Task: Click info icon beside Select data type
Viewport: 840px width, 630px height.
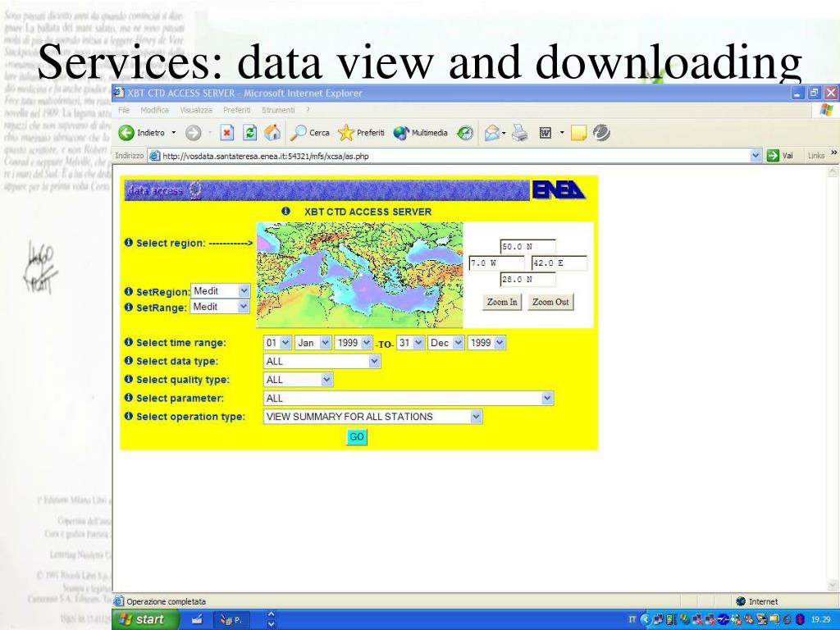Action: pyautogui.click(x=129, y=361)
